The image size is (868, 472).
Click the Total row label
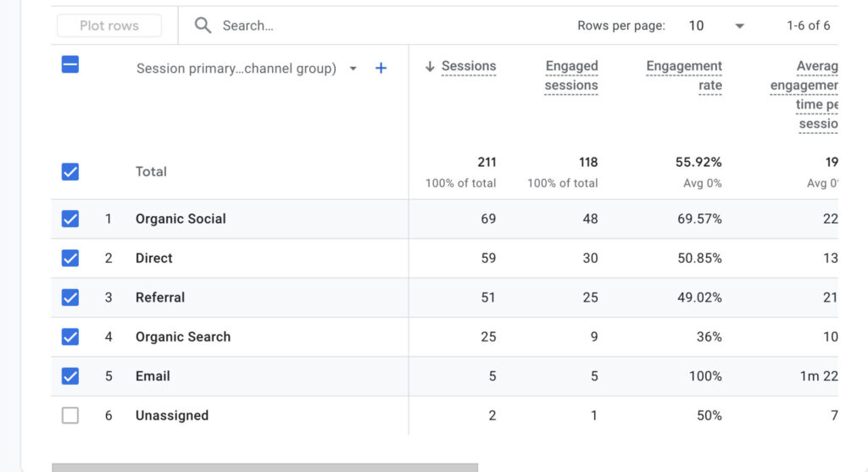click(x=151, y=171)
